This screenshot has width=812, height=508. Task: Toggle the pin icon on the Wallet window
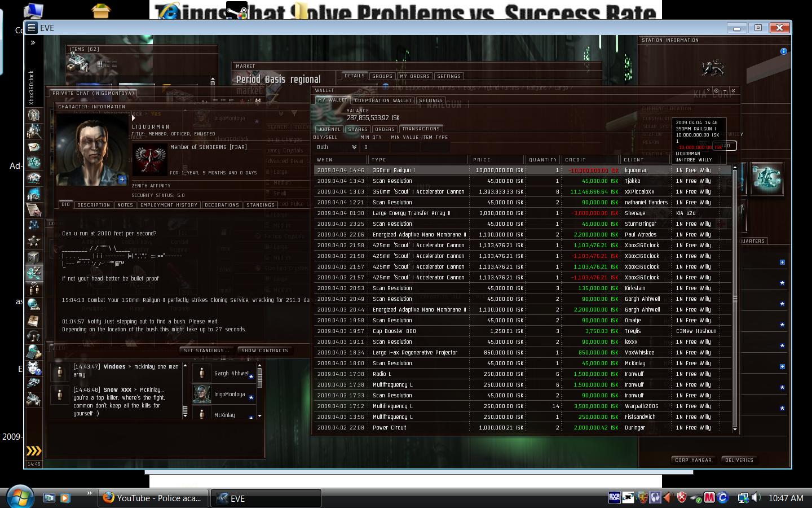point(717,90)
